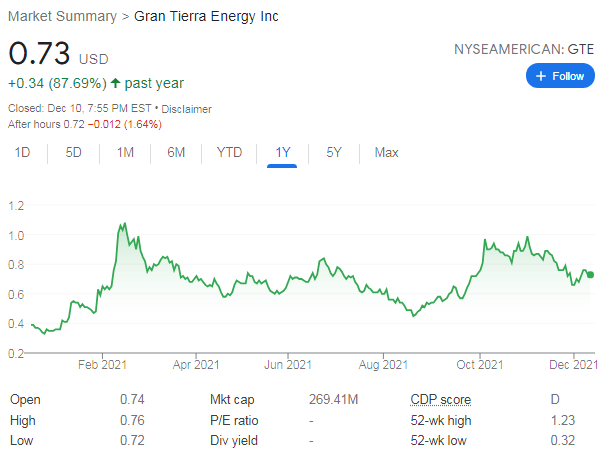
Task: Click the green end-point dot on chart
Action: pyautogui.click(x=590, y=275)
